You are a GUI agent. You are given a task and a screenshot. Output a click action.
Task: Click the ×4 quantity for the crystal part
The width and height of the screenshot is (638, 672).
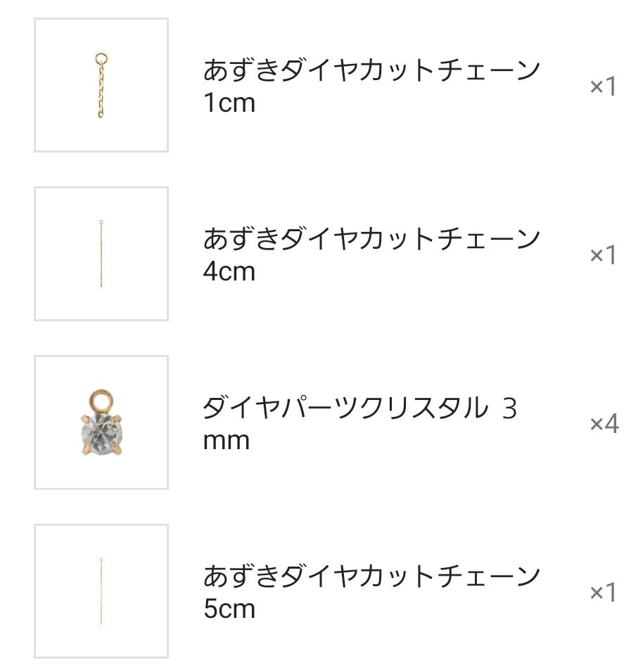[604, 424]
